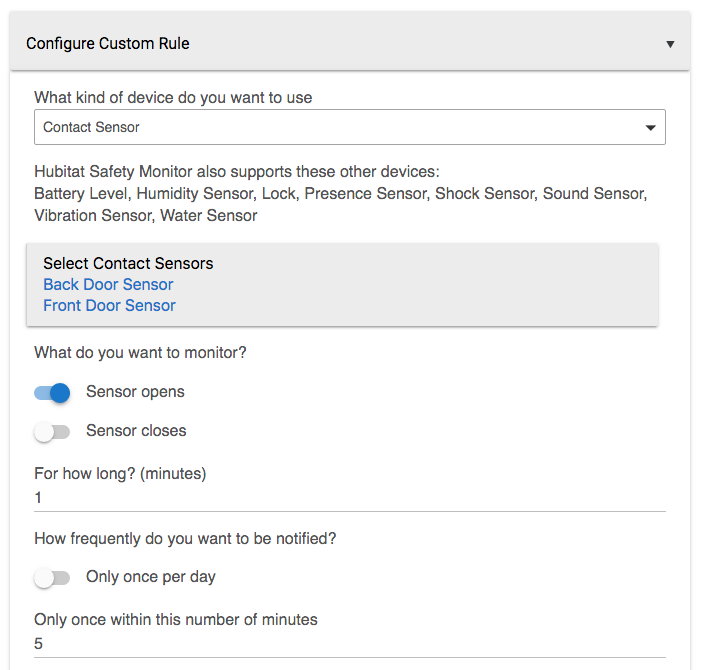Click the 'Only once per day' label text
The width and height of the screenshot is (701, 670).
coord(151,577)
